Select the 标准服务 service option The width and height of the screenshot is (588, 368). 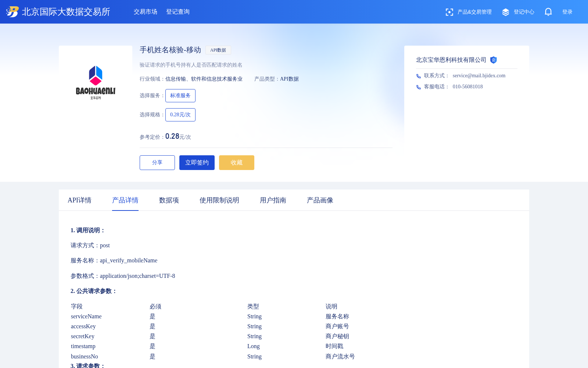tap(180, 96)
